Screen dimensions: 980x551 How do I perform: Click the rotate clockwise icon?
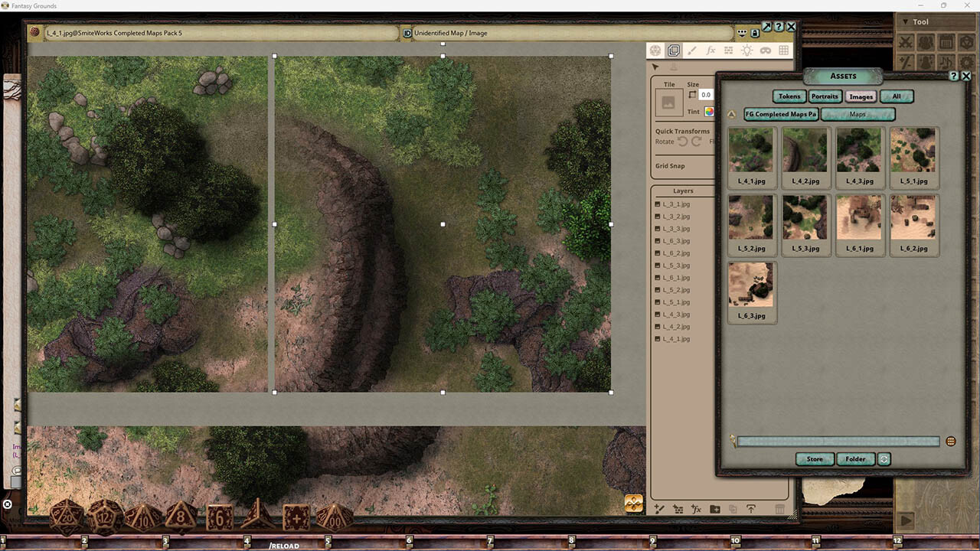pos(697,142)
